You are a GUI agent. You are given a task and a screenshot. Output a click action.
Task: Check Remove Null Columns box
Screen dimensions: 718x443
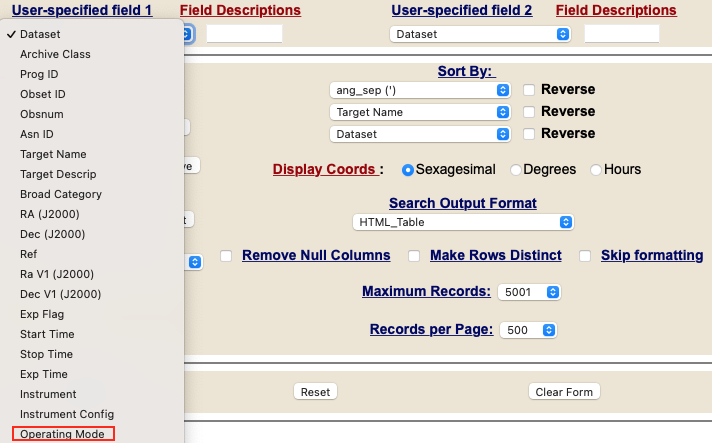tap(226, 256)
